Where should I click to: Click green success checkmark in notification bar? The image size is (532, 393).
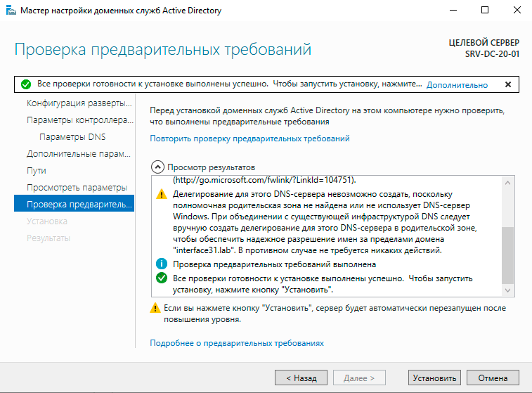(26, 84)
